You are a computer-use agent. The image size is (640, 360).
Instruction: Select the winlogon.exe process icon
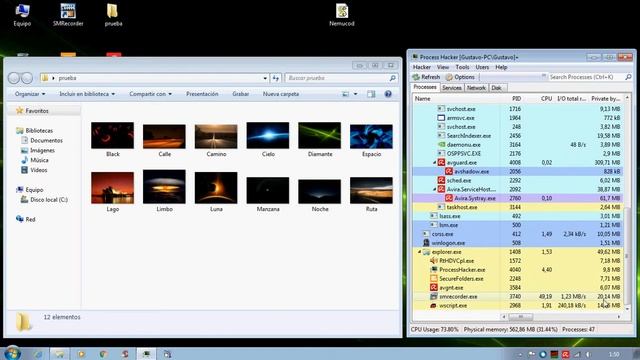pyautogui.click(x=426, y=243)
